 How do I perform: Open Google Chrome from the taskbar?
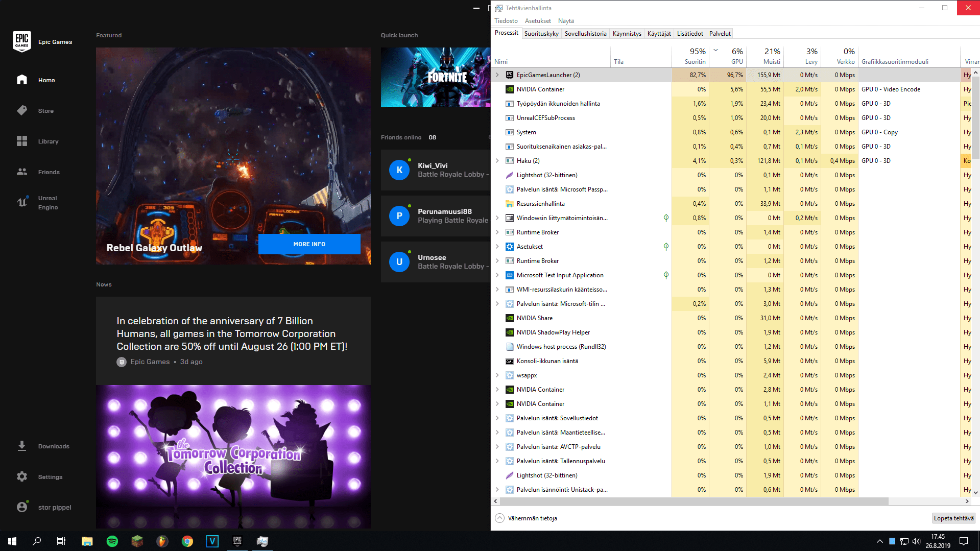(187, 541)
